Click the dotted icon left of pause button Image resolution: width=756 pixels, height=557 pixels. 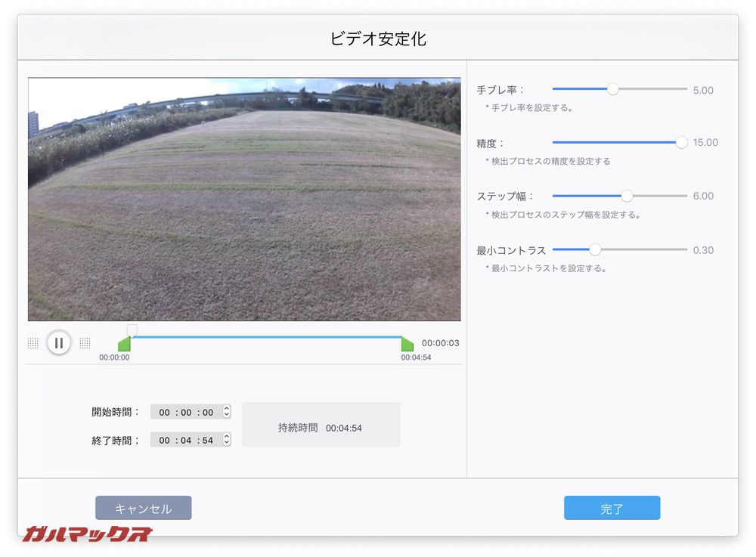(x=33, y=343)
